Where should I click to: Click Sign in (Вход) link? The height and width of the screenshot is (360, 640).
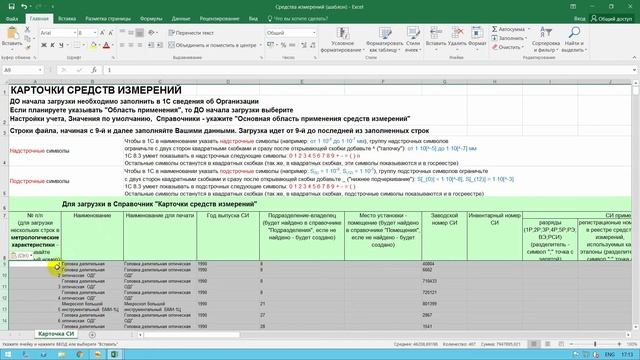[x=579, y=19]
